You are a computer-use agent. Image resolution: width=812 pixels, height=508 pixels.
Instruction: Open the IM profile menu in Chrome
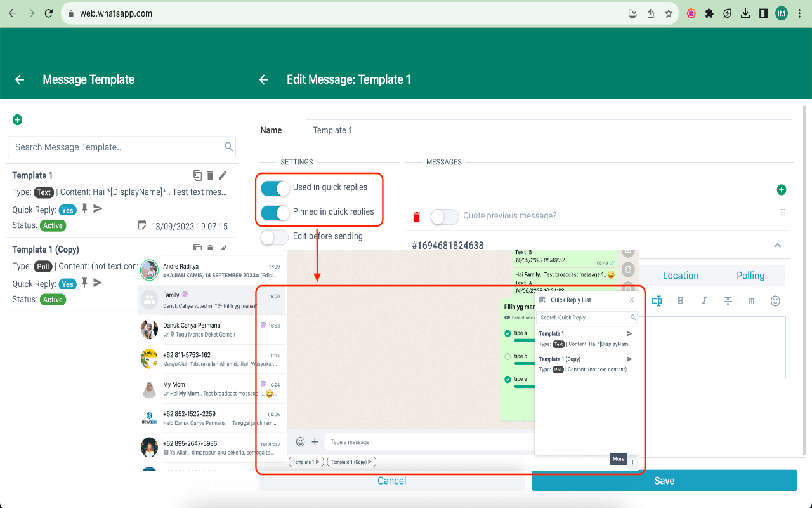coord(782,13)
